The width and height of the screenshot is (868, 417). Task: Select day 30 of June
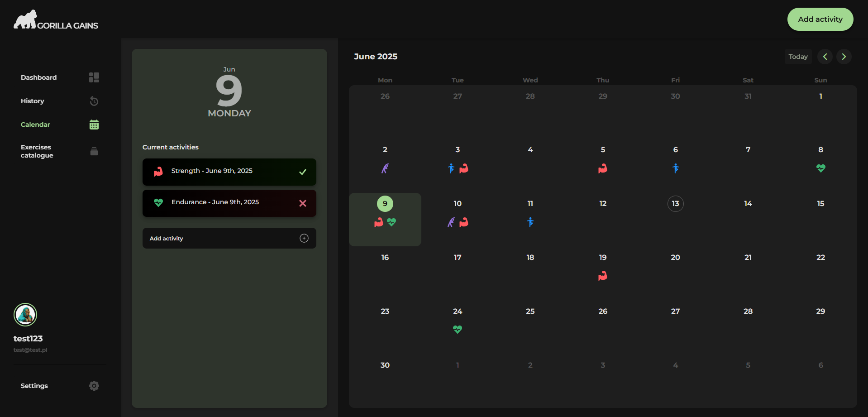[x=385, y=365]
